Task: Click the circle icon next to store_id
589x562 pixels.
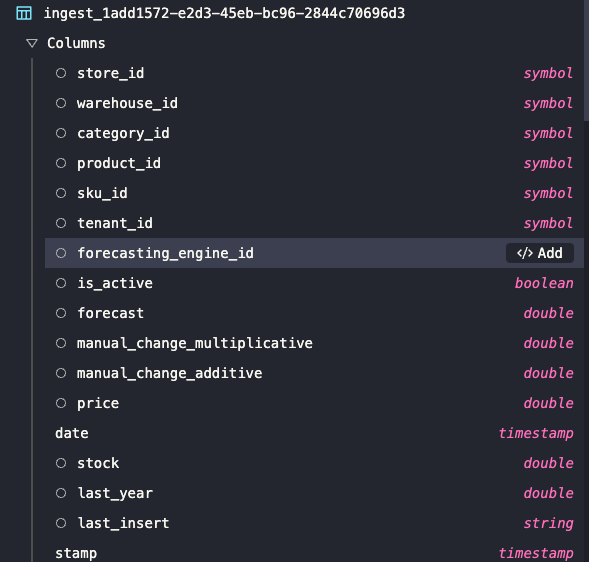Action: [61, 73]
